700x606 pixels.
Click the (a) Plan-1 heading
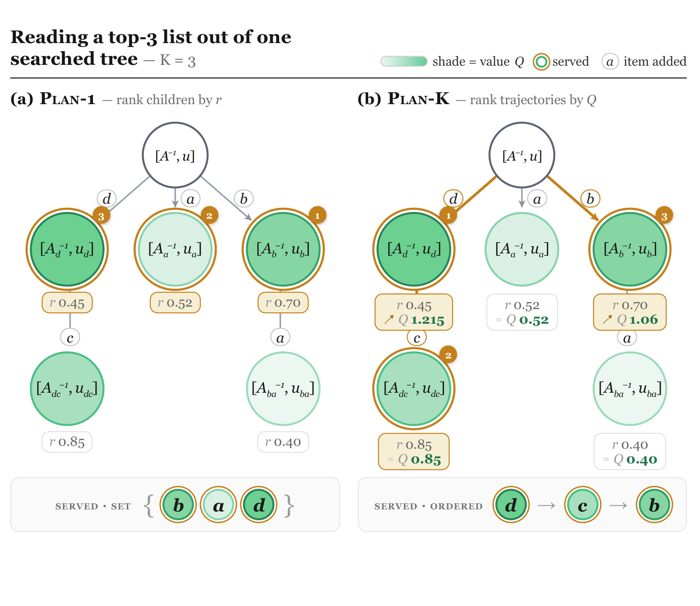click(x=53, y=99)
